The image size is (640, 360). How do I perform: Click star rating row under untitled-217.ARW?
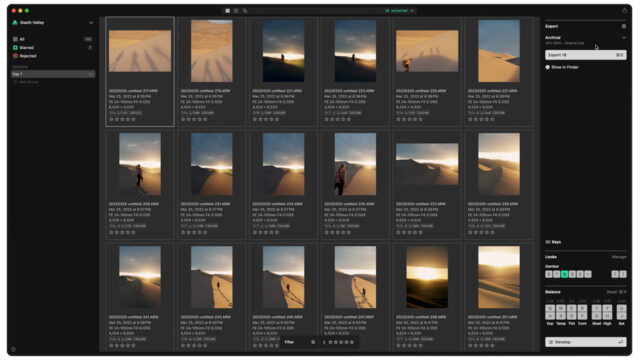pyautogui.click(x=122, y=119)
